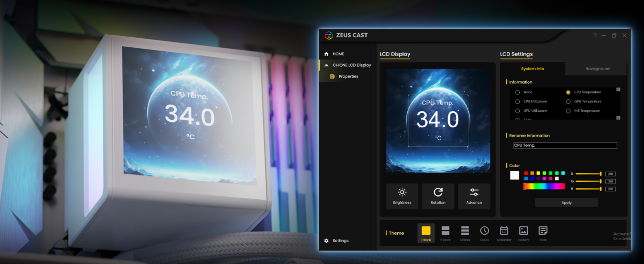This screenshot has height=264, width=644.
Task: Go to HOME in the sidebar
Action: tap(338, 54)
